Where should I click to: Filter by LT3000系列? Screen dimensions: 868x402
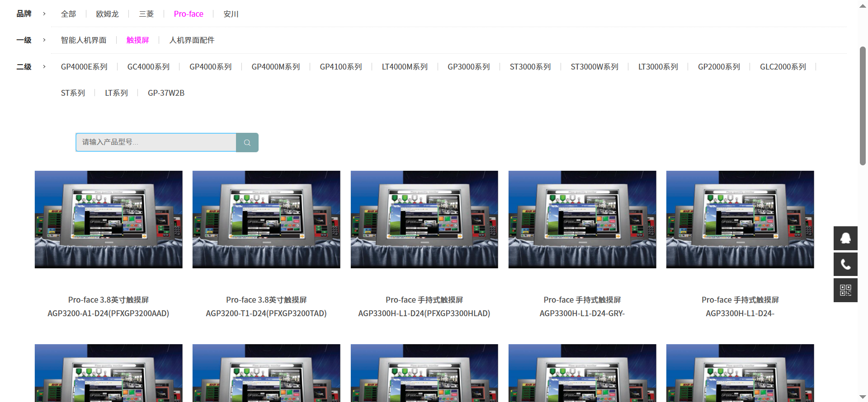658,67
